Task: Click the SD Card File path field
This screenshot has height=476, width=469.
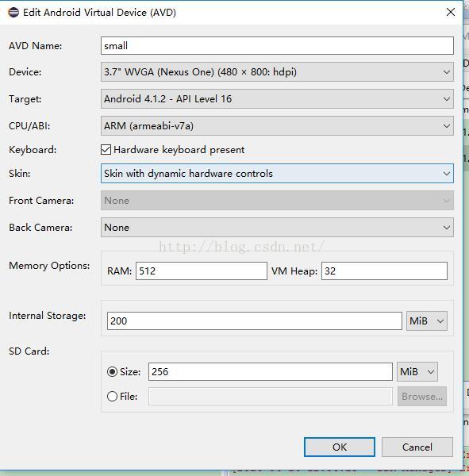Action: [x=271, y=396]
